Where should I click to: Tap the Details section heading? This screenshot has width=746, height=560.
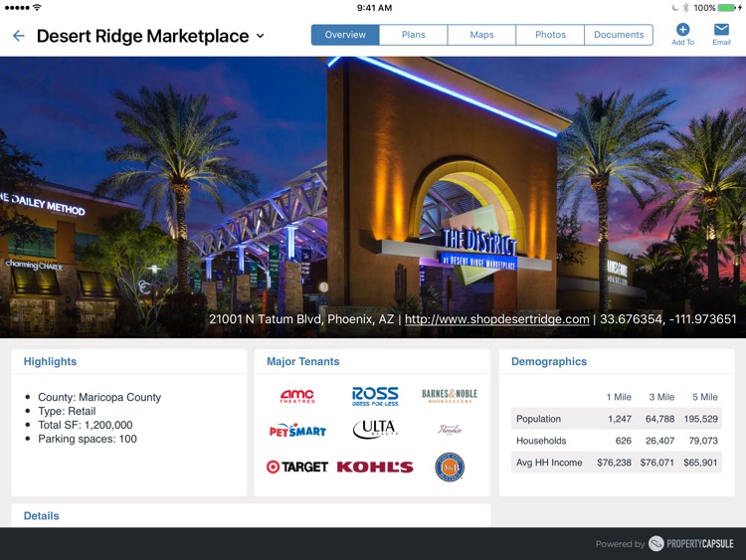click(x=42, y=516)
